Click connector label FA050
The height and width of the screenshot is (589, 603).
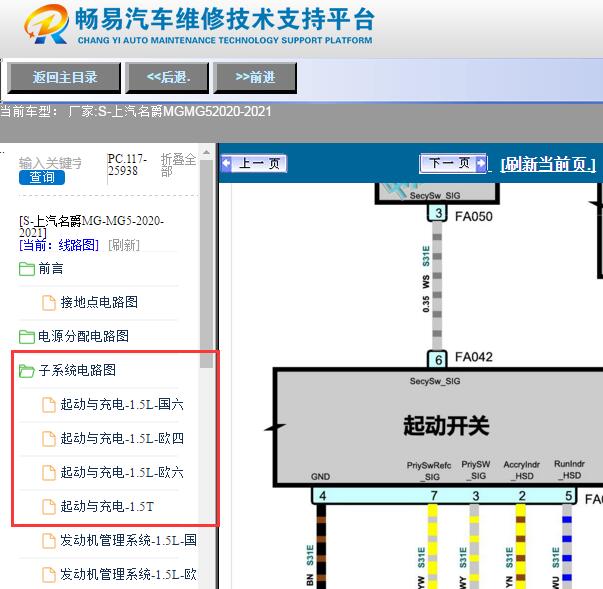pos(473,216)
